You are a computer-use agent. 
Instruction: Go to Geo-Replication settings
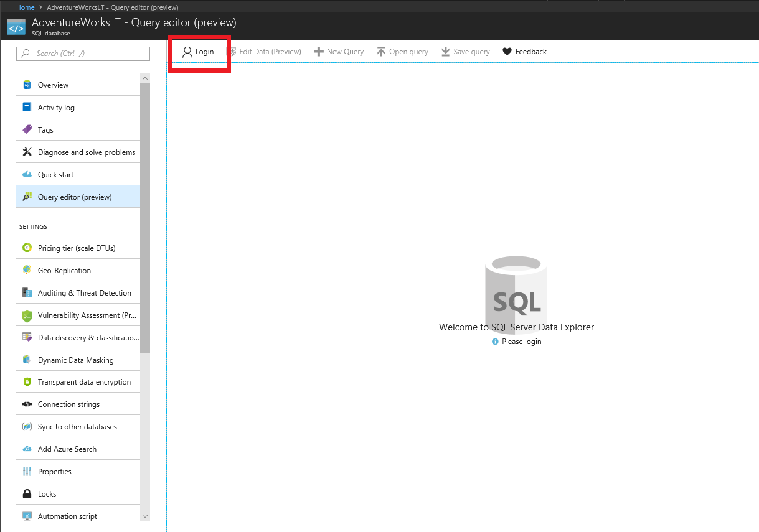pyautogui.click(x=78, y=270)
